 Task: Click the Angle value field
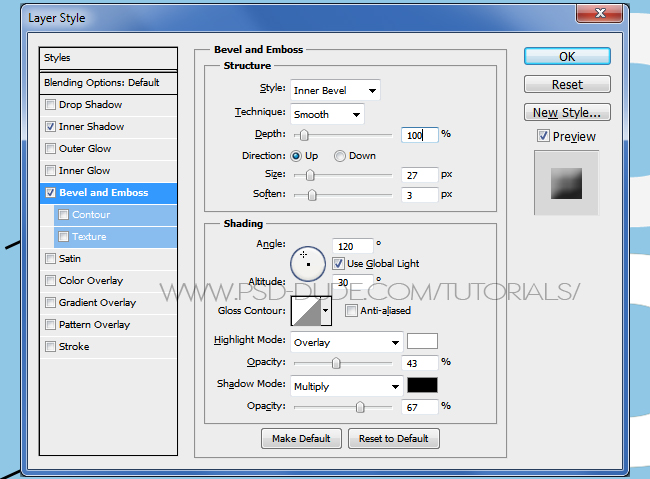click(x=353, y=246)
